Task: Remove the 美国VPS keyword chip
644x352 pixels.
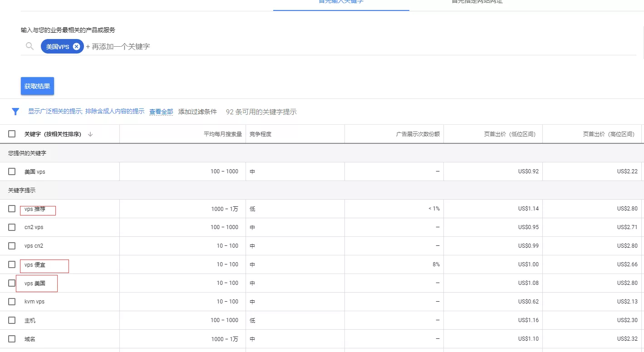Action: [x=76, y=46]
